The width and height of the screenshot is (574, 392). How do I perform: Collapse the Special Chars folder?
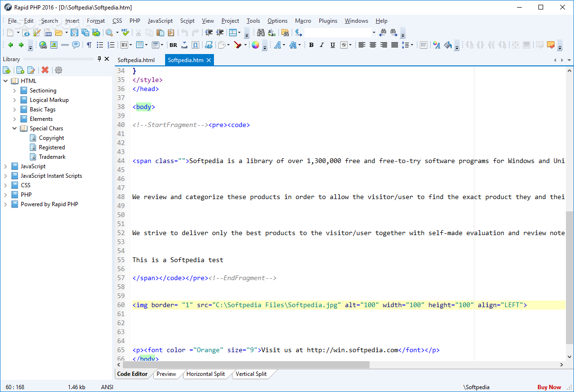coord(15,128)
